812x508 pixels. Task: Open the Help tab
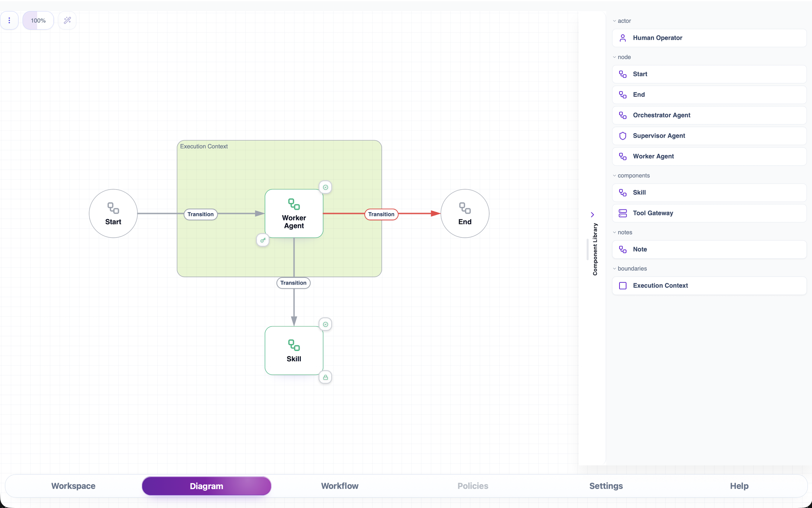tap(739, 486)
